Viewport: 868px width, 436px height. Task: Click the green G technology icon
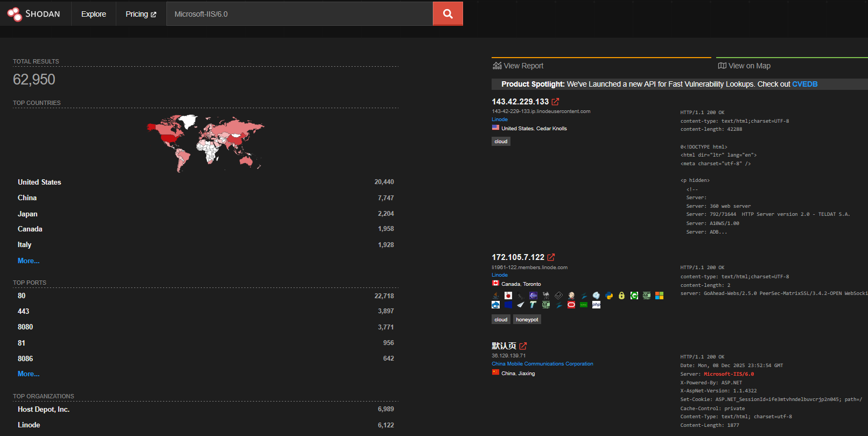[x=634, y=296]
